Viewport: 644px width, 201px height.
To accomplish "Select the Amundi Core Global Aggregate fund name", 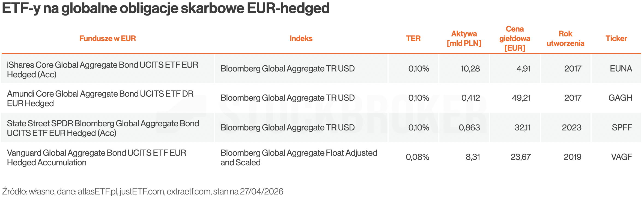I will [x=100, y=99].
